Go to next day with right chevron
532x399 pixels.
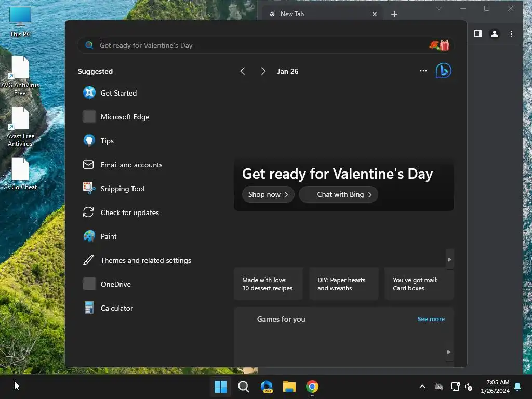(x=263, y=71)
